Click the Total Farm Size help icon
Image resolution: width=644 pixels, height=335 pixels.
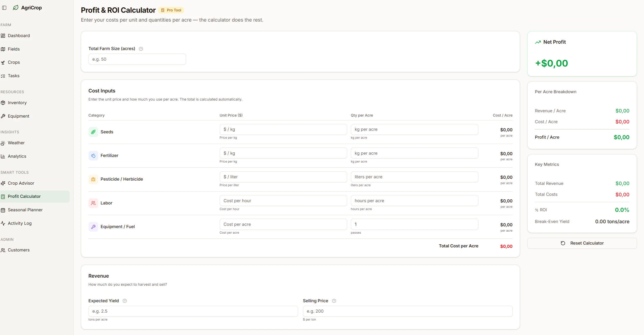pos(141,49)
